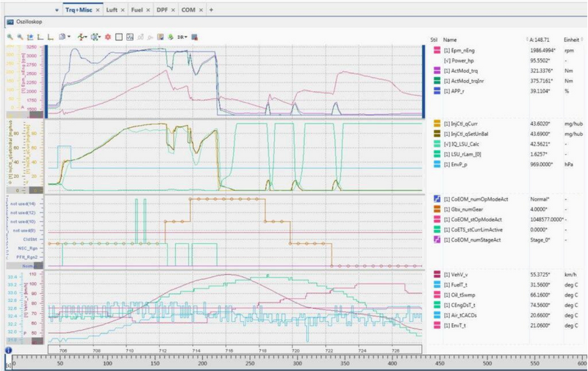Expand the document icon dropdown in toolbar
Image resolution: width=588 pixels, height=371 pixels.
[69, 36]
